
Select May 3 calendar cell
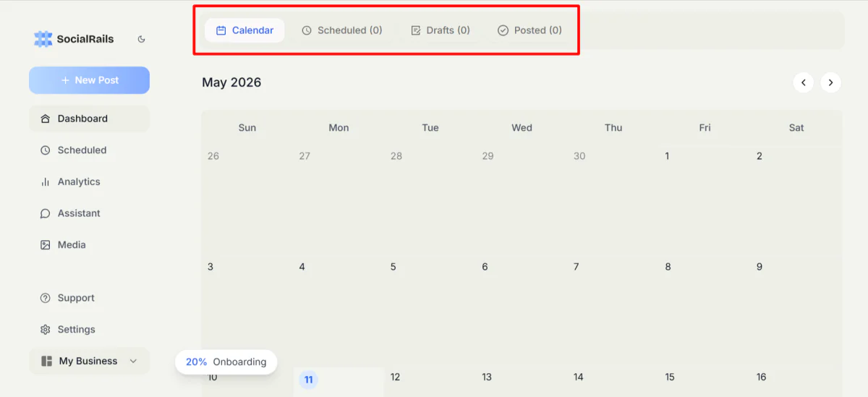[247, 312]
